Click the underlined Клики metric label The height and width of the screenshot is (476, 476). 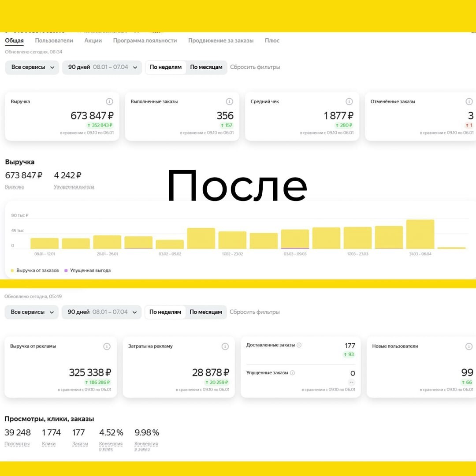click(x=48, y=444)
